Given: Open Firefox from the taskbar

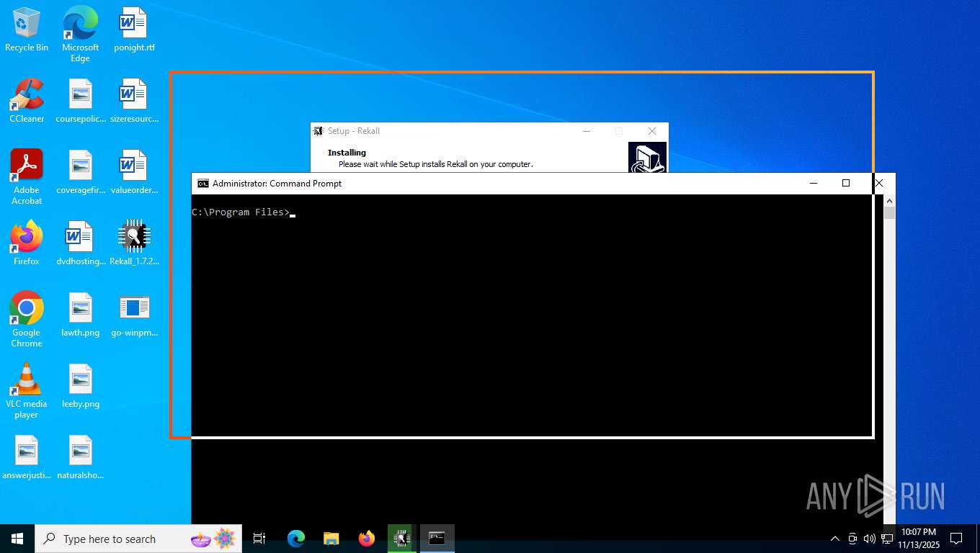Looking at the screenshot, I should click(x=366, y=539).
